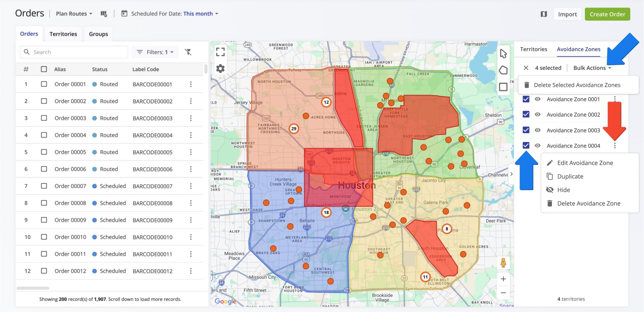Open more options for Order 00012
The height and width of the screenshot is (312, 644).
(191, 271)
